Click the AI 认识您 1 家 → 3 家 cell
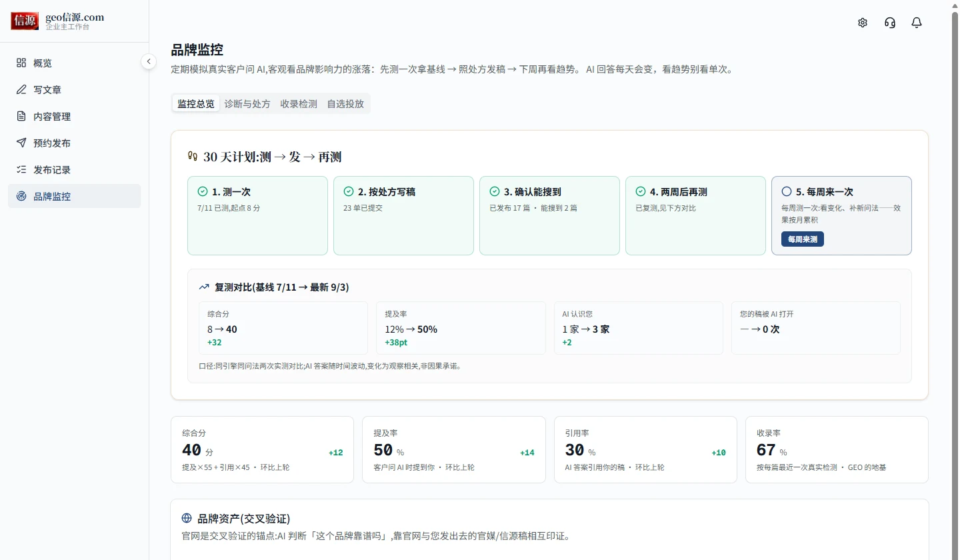 (x=639, y=328)
